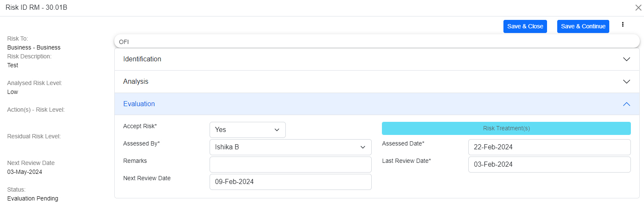Viewport: 644px width, 206px height.
Task: Click into the Remarks text field
Action: tap(290, 165)
